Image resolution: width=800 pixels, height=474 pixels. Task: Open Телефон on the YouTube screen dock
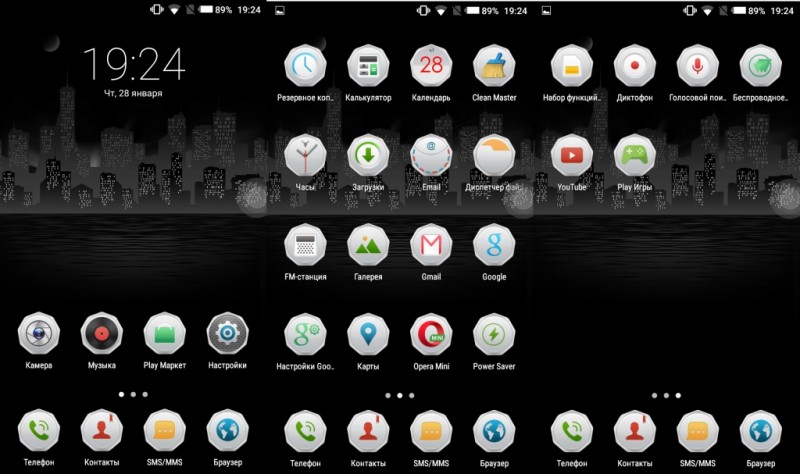(571, 432)
